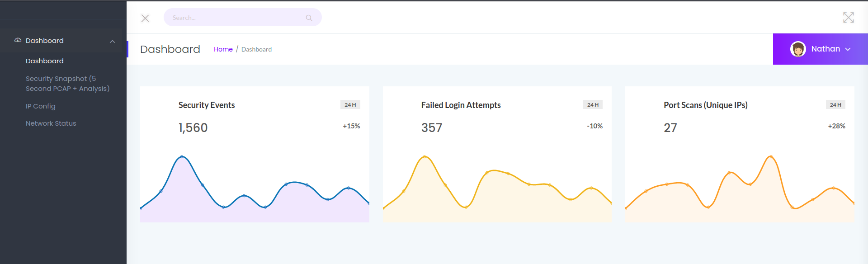Click the peak point on Port Scans chart
This screenshot has width=868, height=264.
771,157
